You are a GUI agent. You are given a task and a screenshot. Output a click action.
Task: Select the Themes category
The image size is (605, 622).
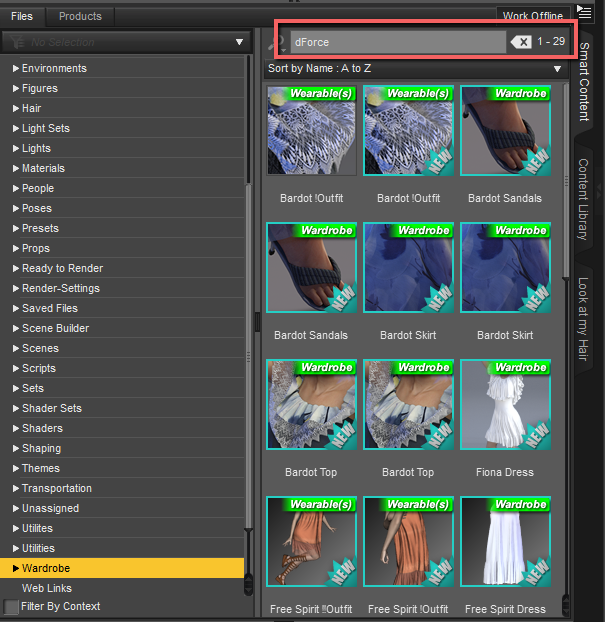coord(40,468)
